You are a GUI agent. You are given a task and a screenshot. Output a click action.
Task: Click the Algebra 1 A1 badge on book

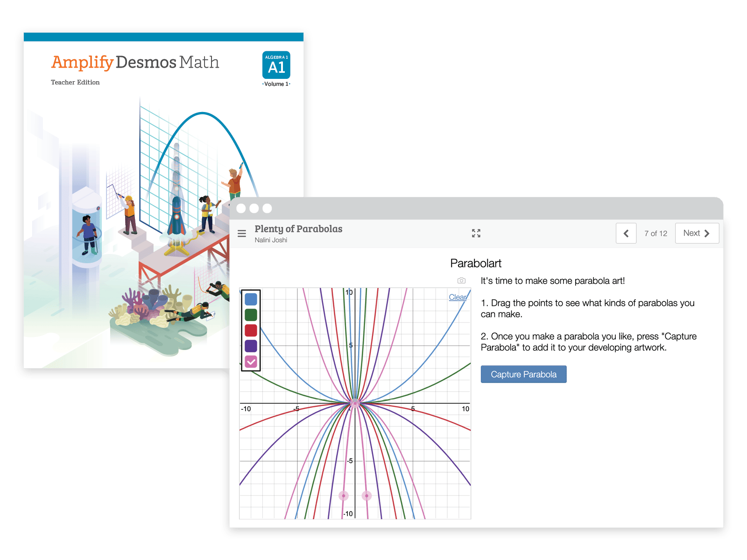point(276,65)
